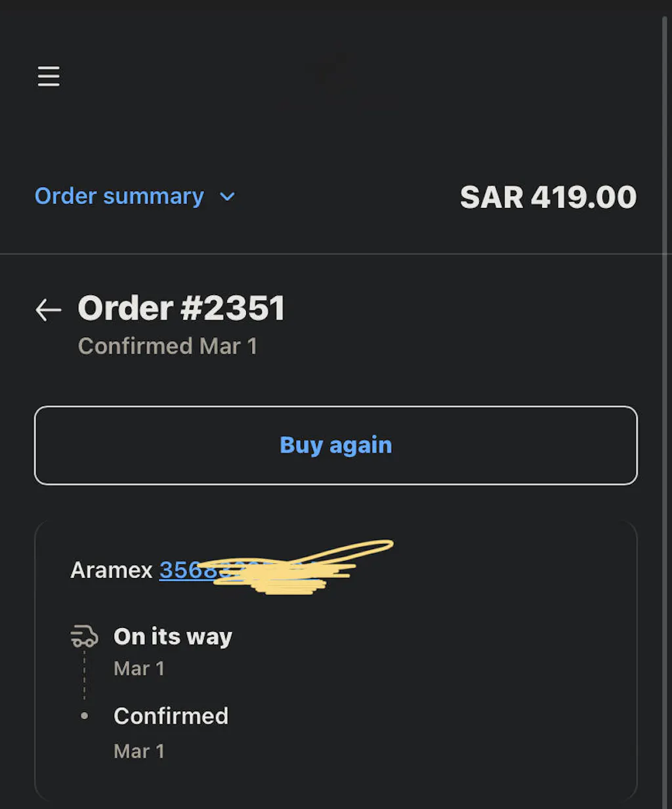Click the delivery truck status icon
The width and height of the screenshot is (672, 809).
[x=84, y=636]
